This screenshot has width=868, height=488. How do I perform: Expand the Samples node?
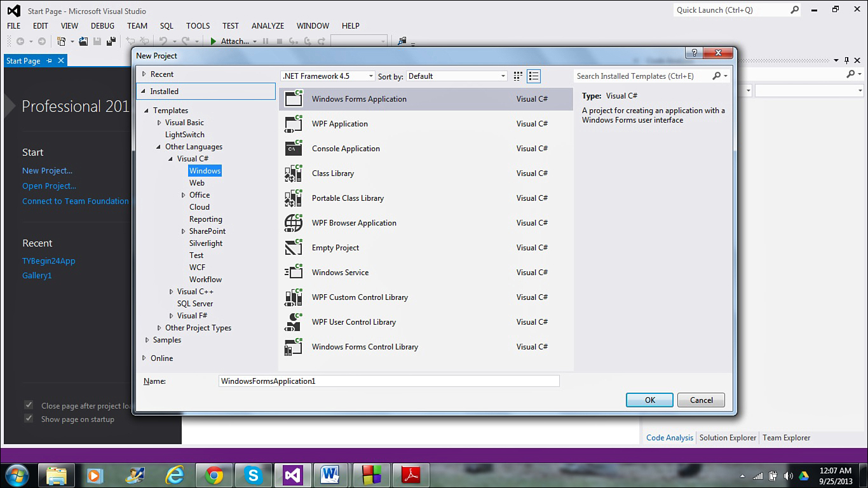pyautogui.click(x=147, y=340)
